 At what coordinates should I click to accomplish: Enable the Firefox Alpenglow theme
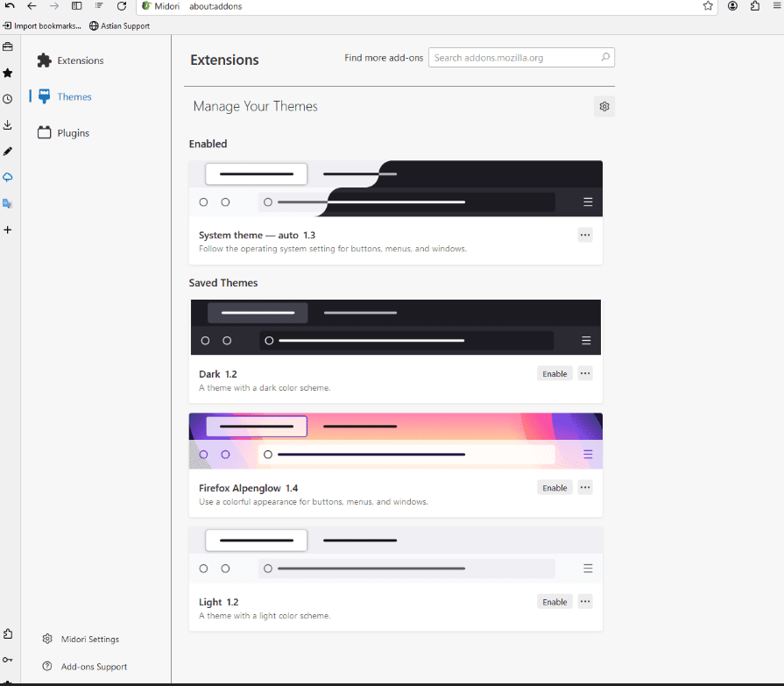(554, 487)
